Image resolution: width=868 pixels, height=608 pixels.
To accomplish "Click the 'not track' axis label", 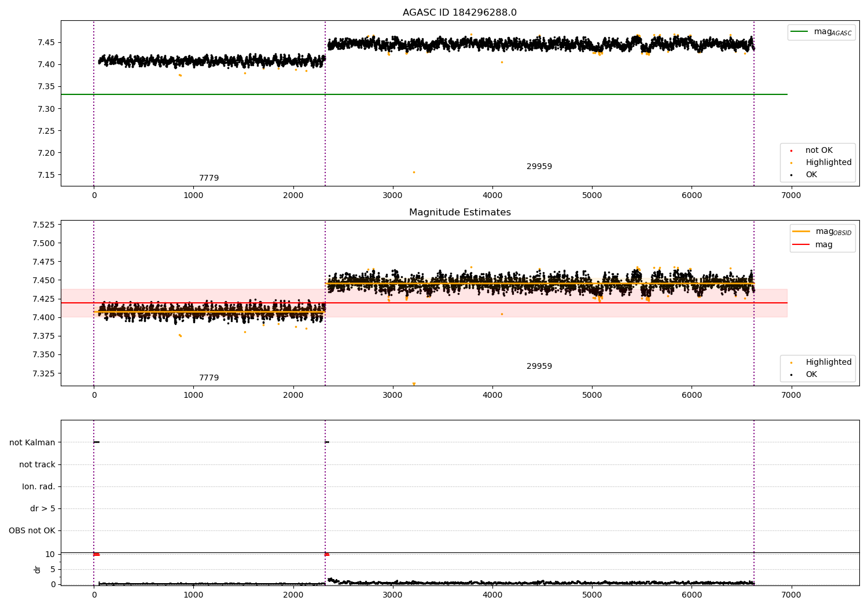I will pos(37,464).
